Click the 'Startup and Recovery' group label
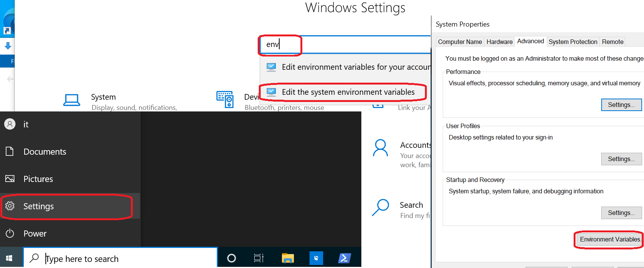The height and width of the screenshot is (268, 644). tap(475, 180)
